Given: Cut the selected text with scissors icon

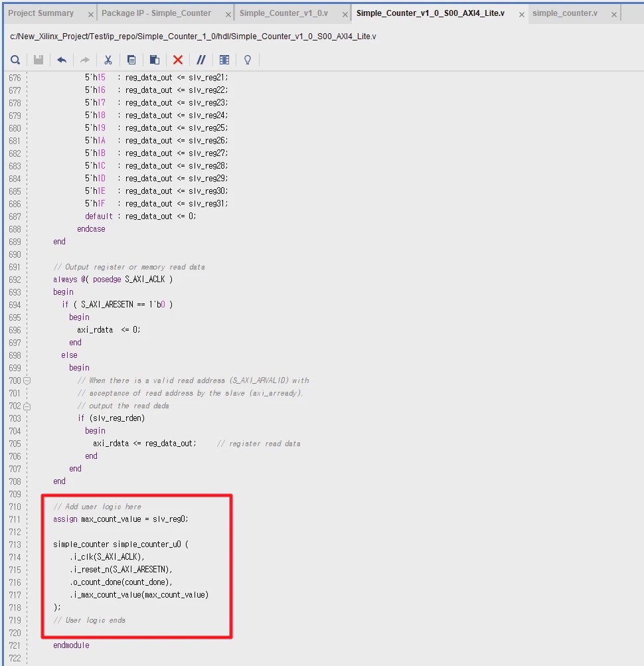Looking at the screenshot, I should click(108, 60).
